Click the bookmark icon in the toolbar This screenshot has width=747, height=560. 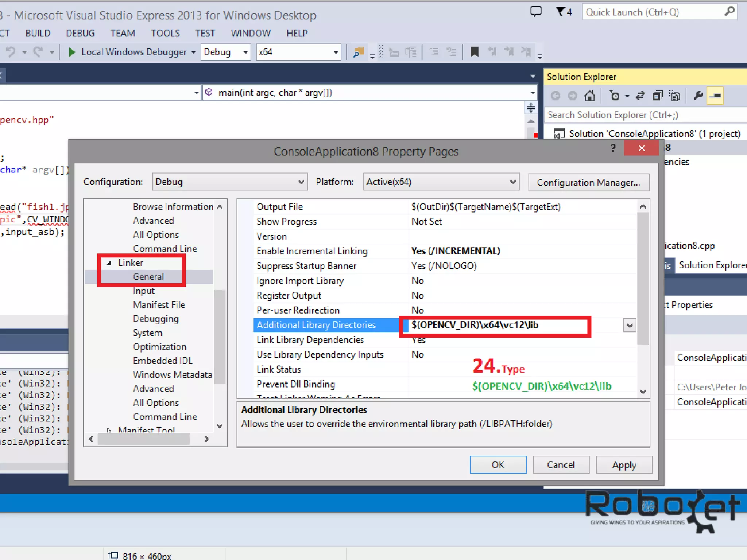tap(474, 52)
